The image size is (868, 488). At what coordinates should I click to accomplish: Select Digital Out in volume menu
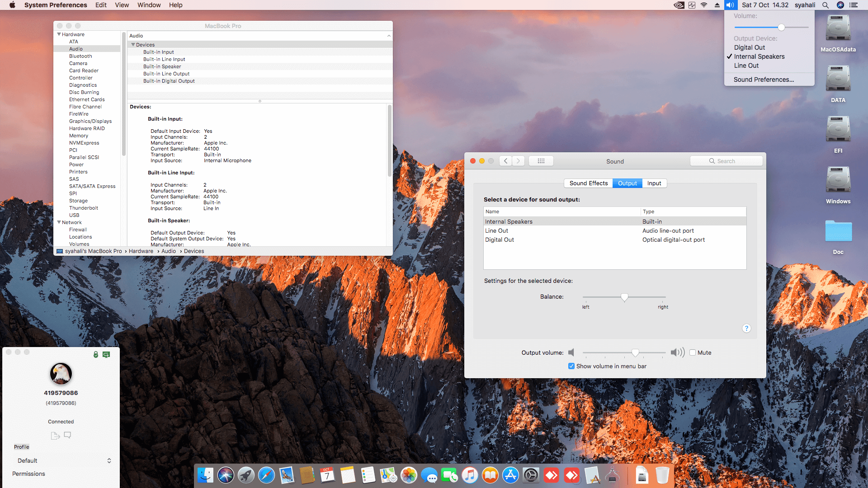pyautogui.click(x=749, y=47)
